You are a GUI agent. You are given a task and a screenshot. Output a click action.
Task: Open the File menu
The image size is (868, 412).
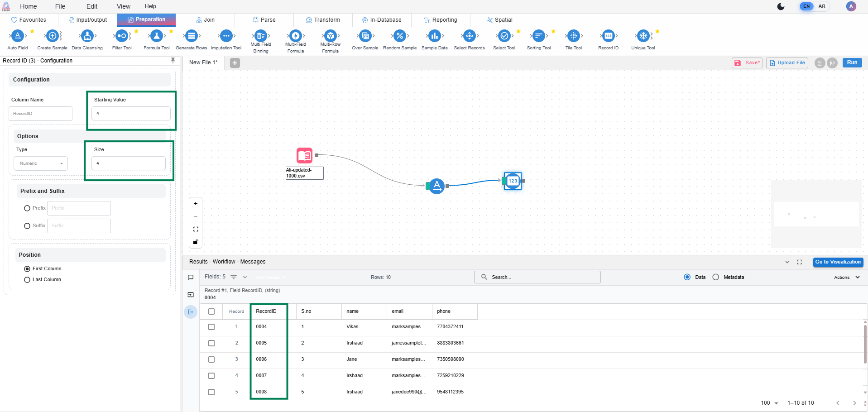tap(60, 6)
